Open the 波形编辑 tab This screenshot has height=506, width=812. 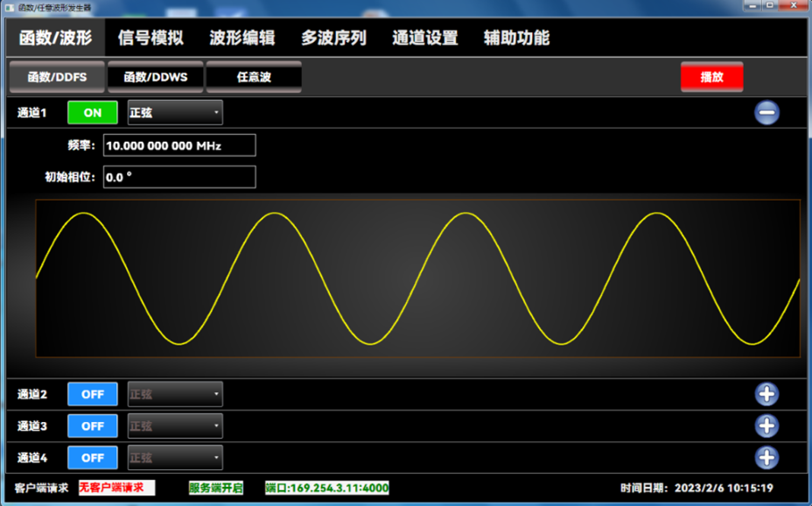tap(242, 38)
